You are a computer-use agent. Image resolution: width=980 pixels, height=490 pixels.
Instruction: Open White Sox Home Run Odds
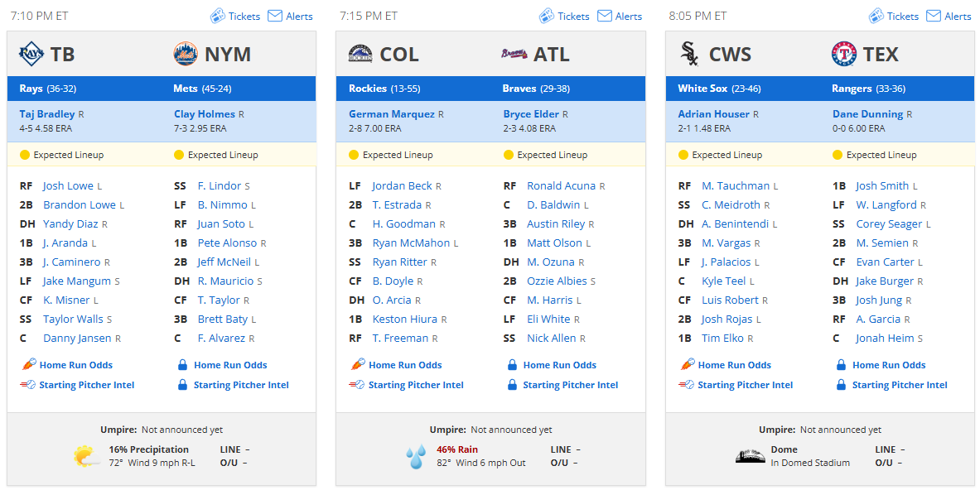click(x=734, y=364)
